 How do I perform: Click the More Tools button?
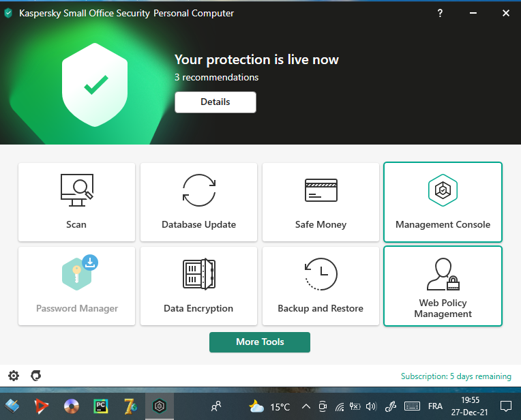pos(260,342)
